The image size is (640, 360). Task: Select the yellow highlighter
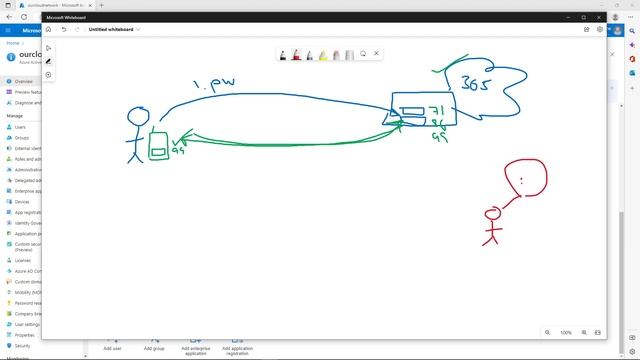pyautogui.click(x=323, y=55)
